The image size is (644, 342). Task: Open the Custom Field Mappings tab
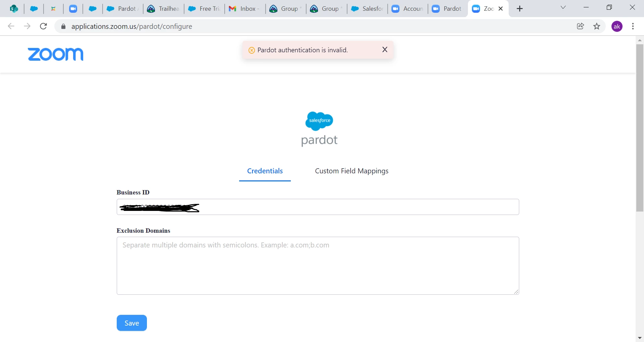point(352,171)
